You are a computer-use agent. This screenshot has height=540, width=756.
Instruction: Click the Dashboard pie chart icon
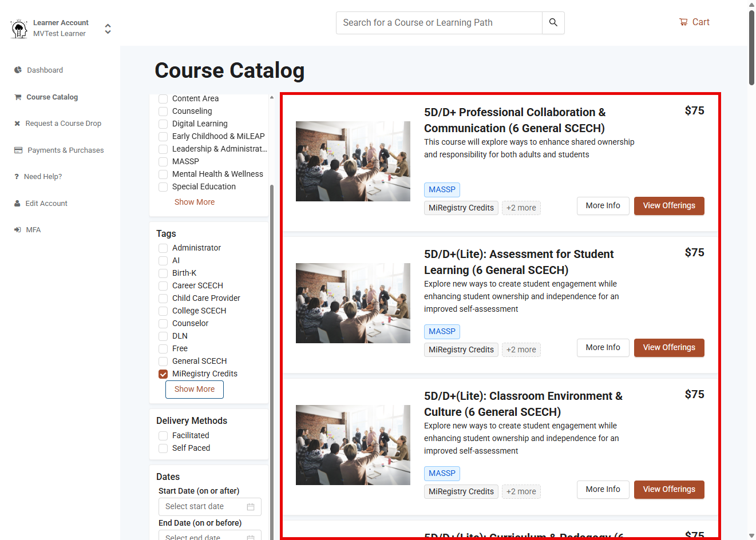[18, 70]
